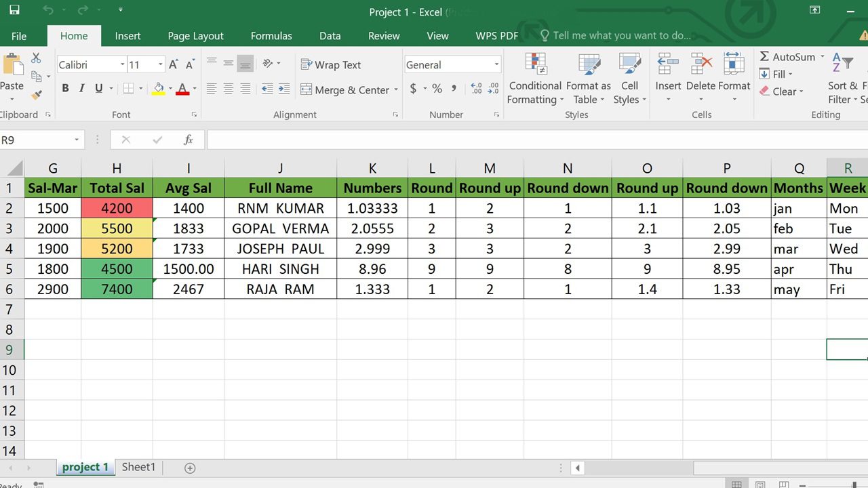Open Conditional Formatting menu
Image resolution: width=868 pixels, height=488 pixels.
[535, 79]
